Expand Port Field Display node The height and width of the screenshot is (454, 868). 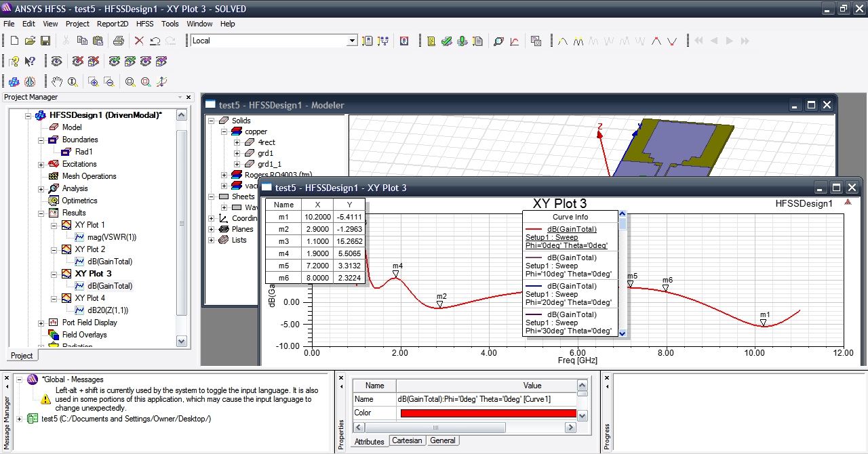[x=41, y=323]
